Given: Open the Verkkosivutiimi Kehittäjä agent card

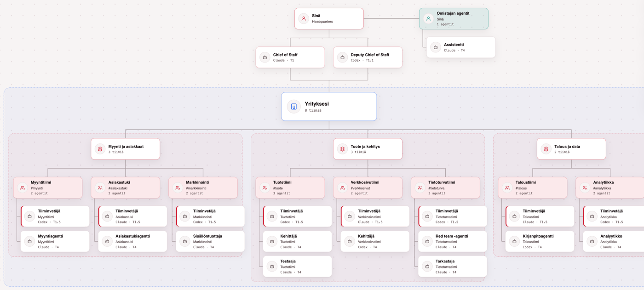Looking at the screenshot, I should (375, 241).
